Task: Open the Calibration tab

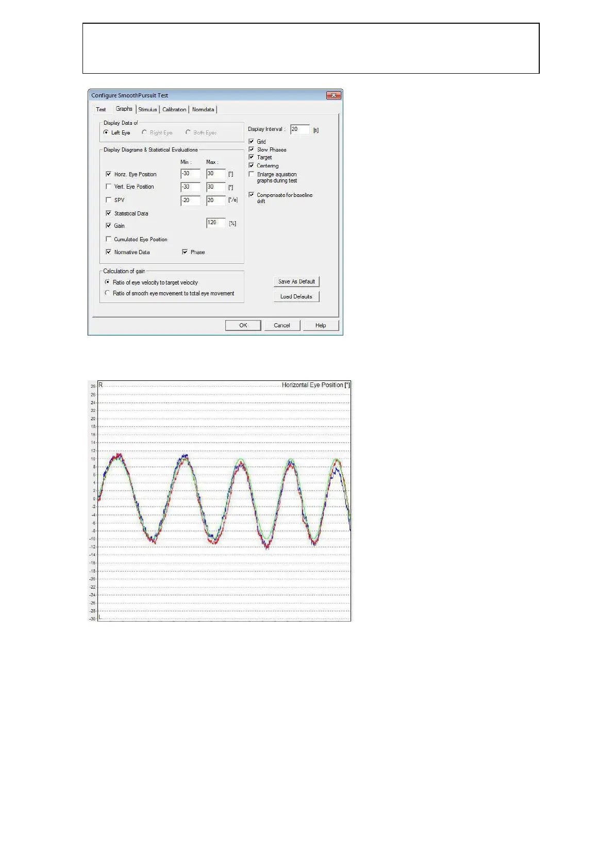Action: click(174, 109)
